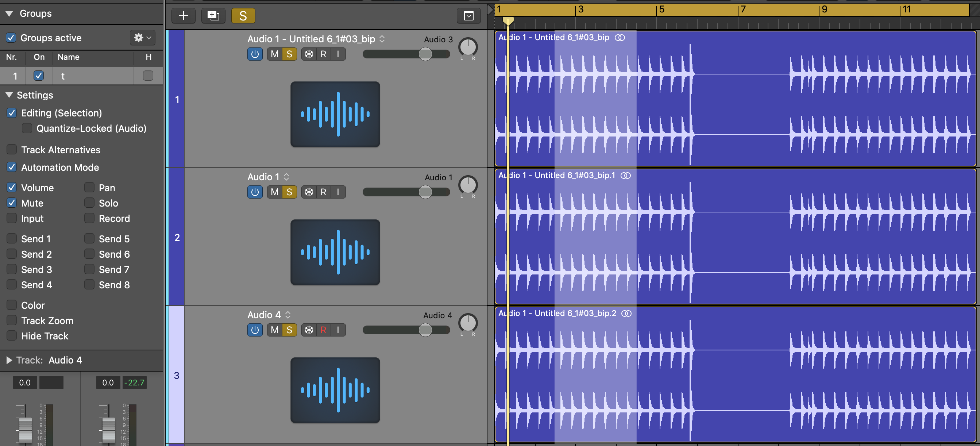This screenshot has height=446, width=980.
Task: Click the duplicate track button
Action: click(x=213, y=16)
